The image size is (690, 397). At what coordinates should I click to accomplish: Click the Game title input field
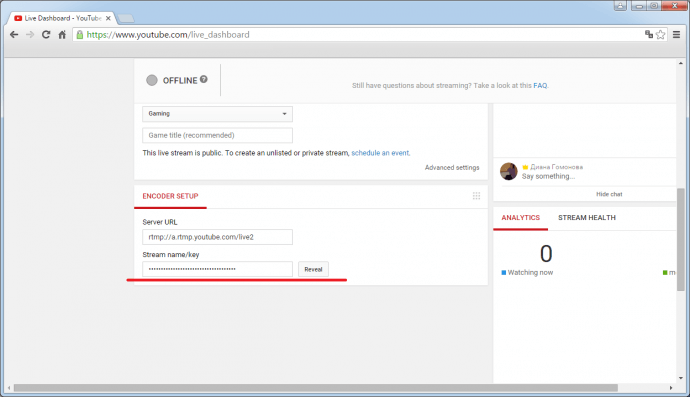pos(217,135)
